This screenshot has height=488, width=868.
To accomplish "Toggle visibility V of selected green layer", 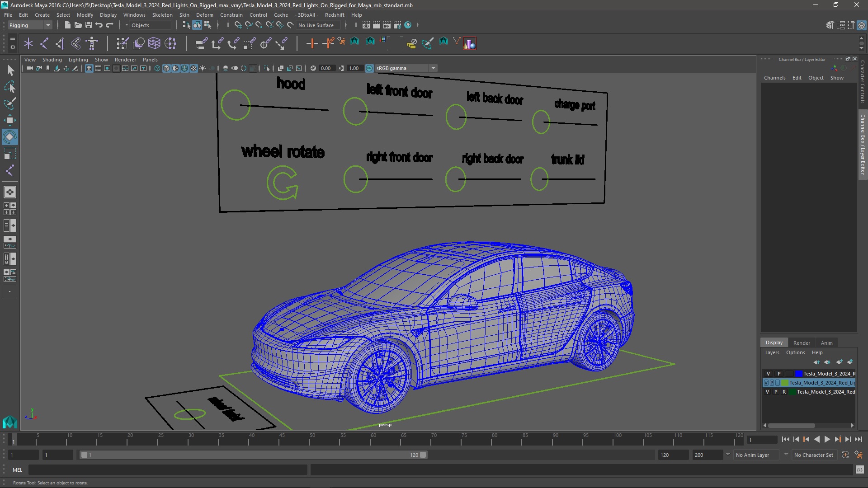I will point(766,383).
